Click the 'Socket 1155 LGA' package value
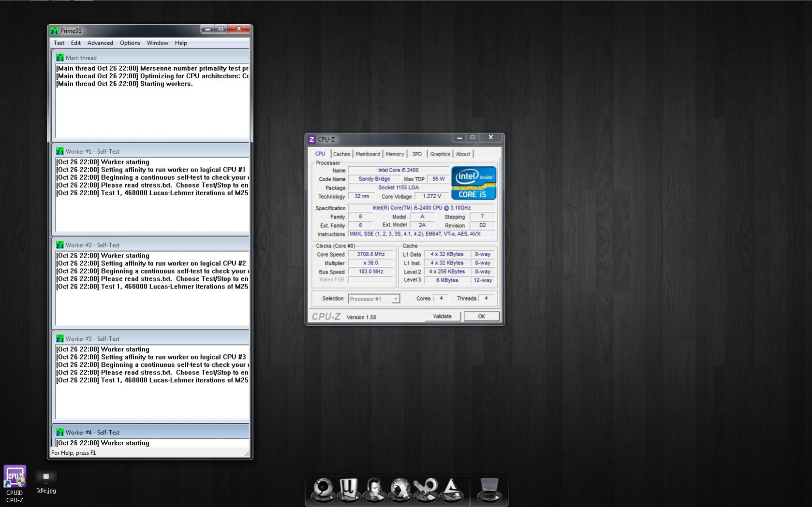812x507 pixels. [x=399, y=188]
